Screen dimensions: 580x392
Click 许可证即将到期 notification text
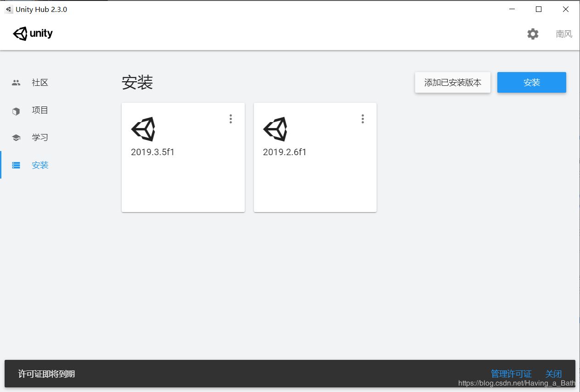[46, 374]
